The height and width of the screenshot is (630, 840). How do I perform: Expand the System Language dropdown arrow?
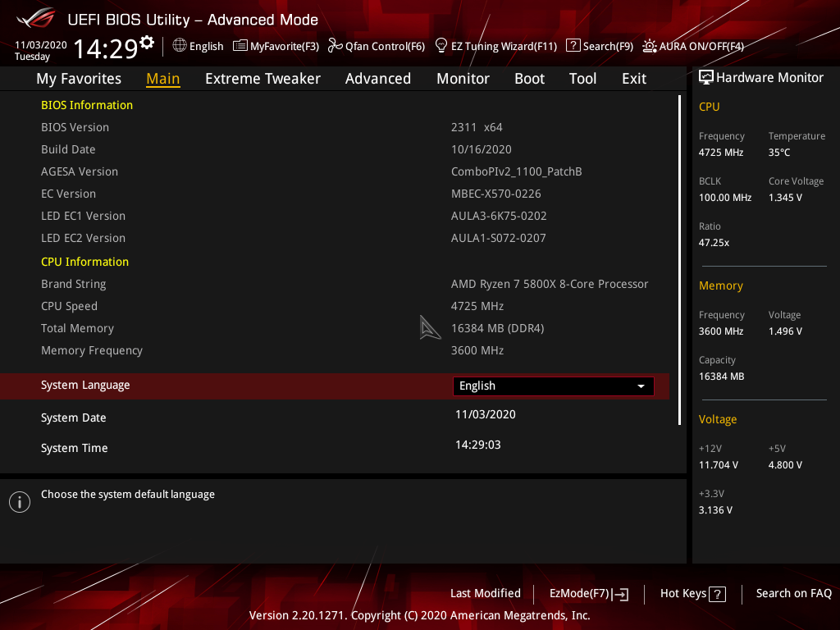641,386
